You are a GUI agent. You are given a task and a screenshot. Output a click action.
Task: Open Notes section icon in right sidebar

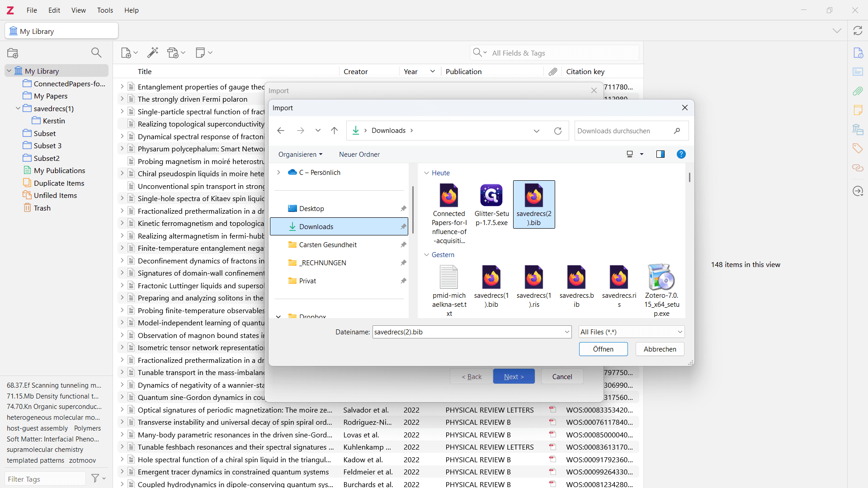click(858, 110)
